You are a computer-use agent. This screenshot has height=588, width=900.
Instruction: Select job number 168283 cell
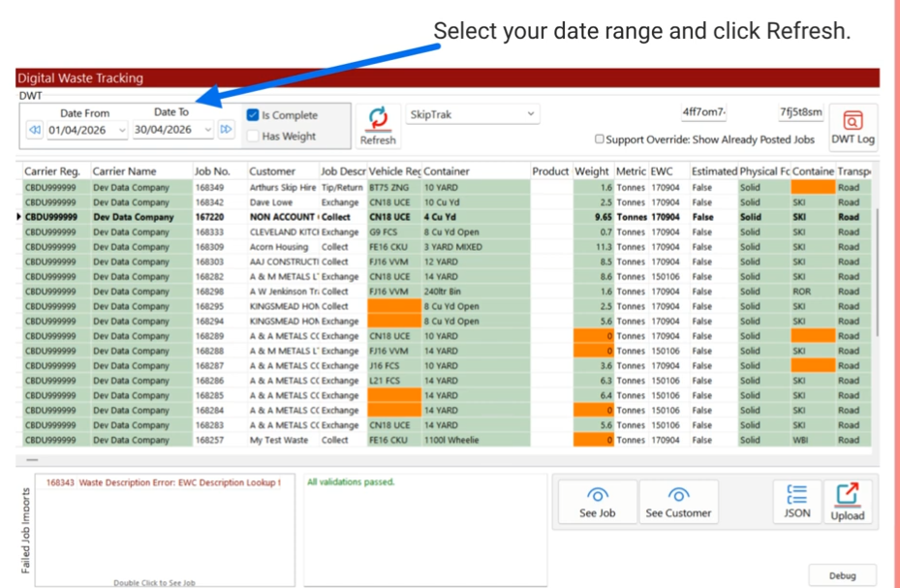click(x=220, y=425)
